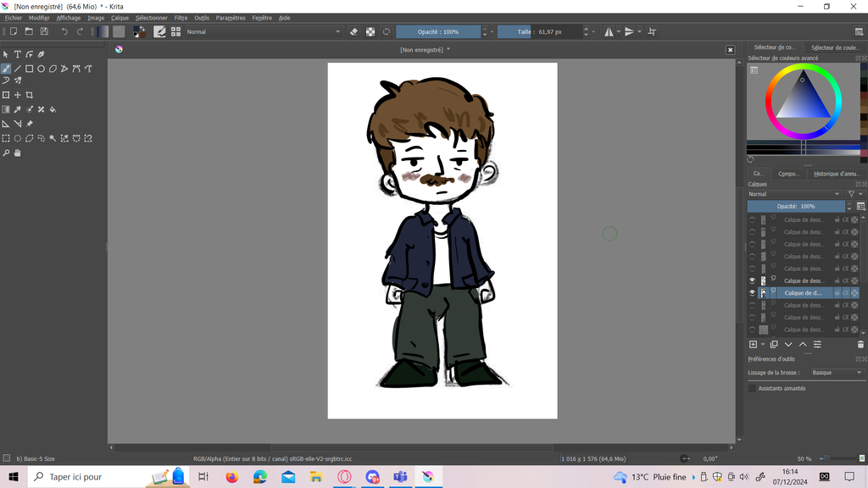This screenshot has width=868, height=488.
Task: Select the Calligraphy tool
Action: 41,54
